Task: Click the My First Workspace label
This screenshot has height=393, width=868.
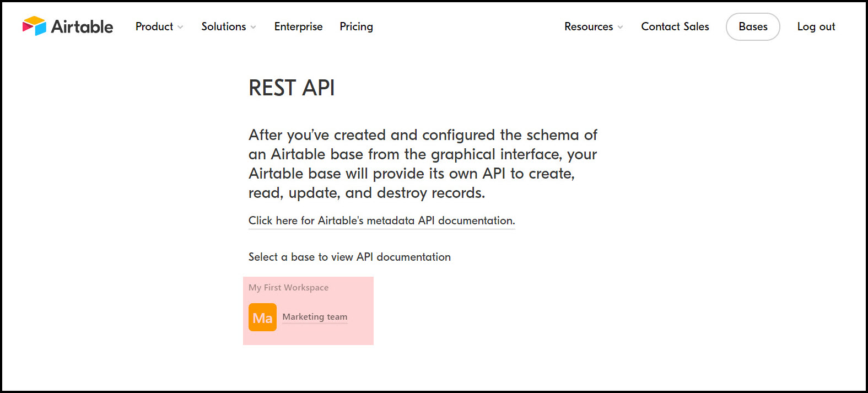Action: coord(288,287)
